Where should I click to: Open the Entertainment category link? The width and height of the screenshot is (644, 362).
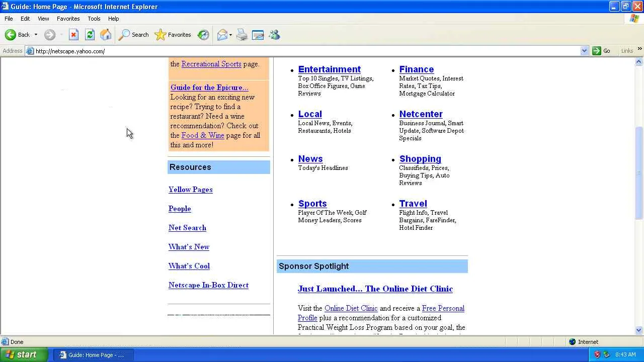(330, 69)
